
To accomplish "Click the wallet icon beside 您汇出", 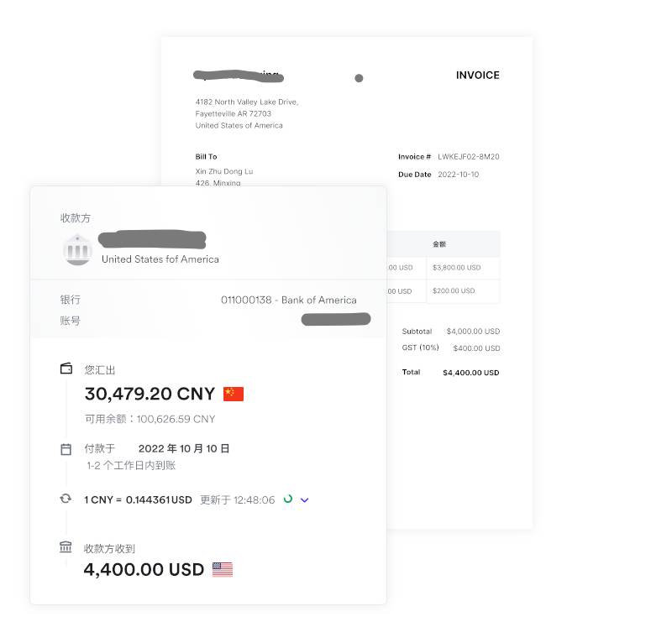I will [66, 369].
